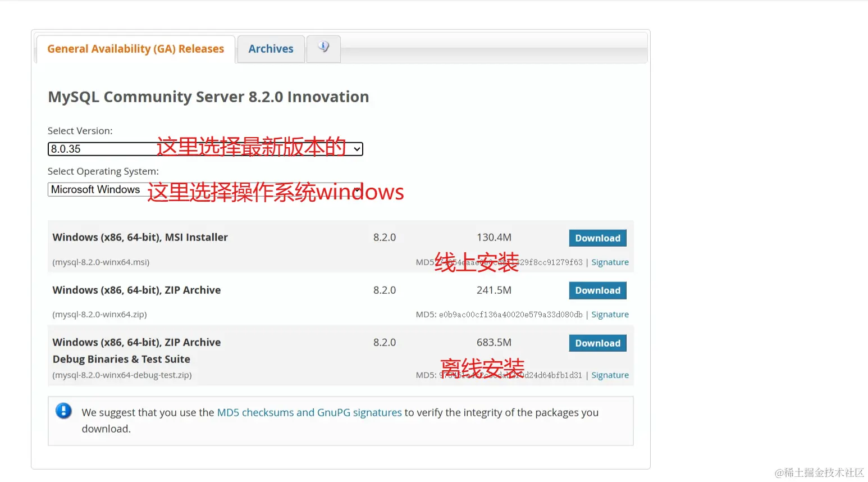Click the file name (mysql-8.2.0-winx64.msi)
Viewport: 868px width, 482px height.
click(x=101, y=262)
